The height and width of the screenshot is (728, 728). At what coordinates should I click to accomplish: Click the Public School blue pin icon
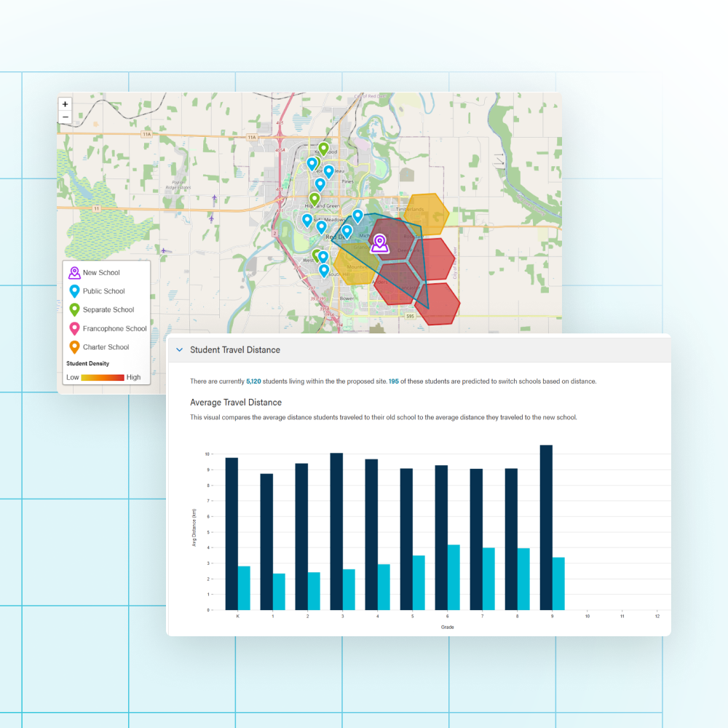click(x=73, y=290)
